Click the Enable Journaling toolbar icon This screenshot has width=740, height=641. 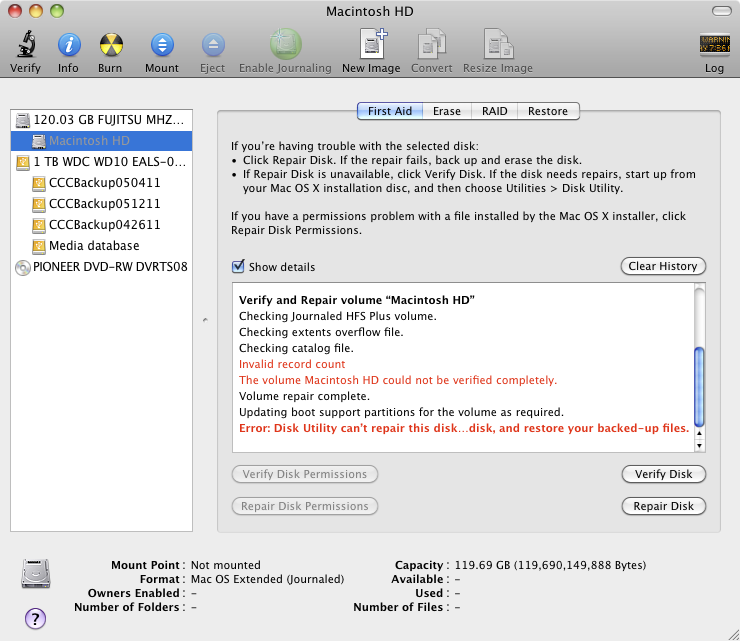pyautogui.click(x=286, y=44)
